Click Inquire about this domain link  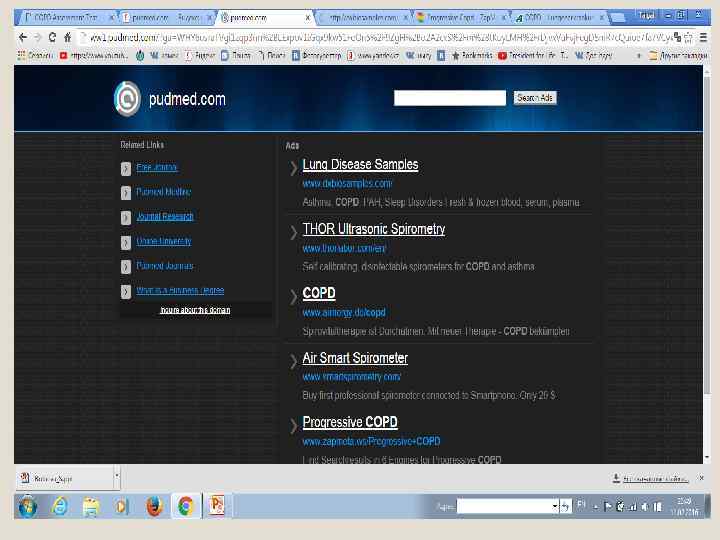195,310
